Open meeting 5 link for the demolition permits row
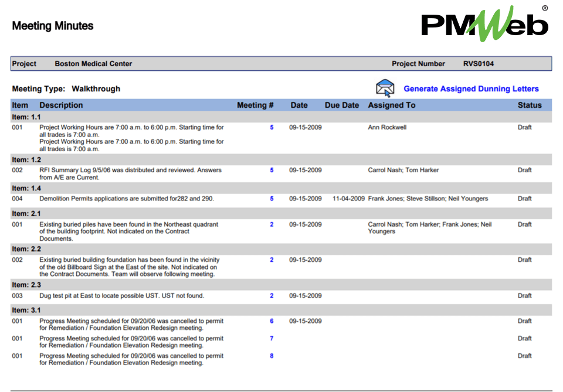563x392 pixels. pos(272,199)
